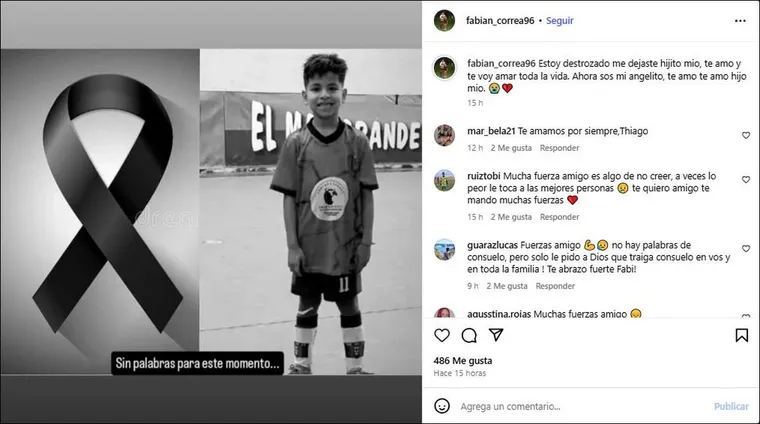Reply to mar_bela21's comment
The width and height of the screenshot is (760, 424).
click(559, 148)
